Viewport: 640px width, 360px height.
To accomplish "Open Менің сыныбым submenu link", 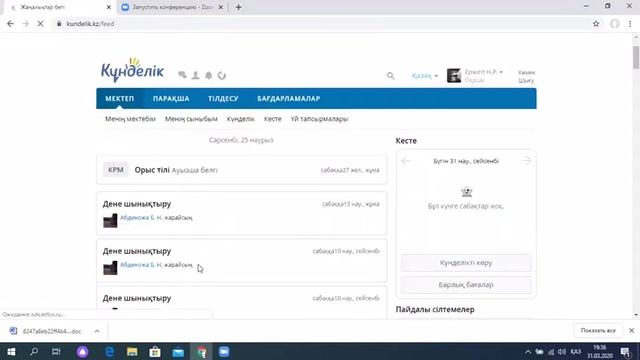I will tap(191, 119).
